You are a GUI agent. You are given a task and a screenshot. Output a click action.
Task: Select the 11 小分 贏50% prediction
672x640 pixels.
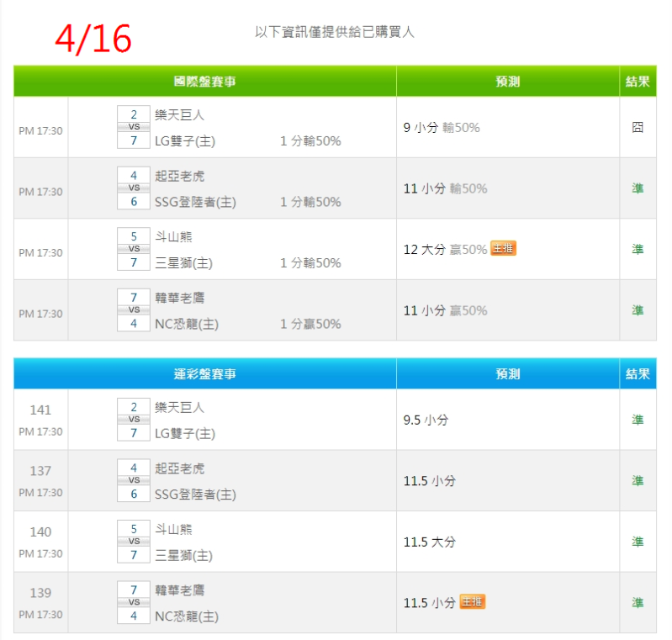pos(445,310)
